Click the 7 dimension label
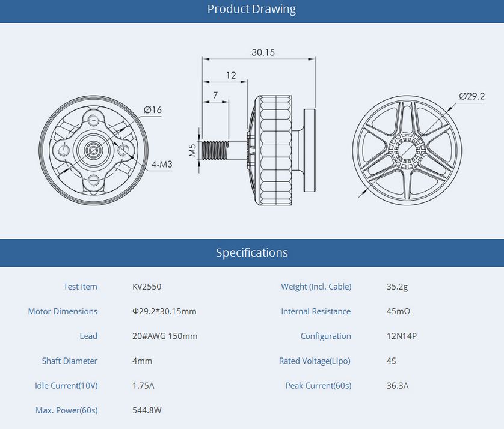The height and width of the screenshot is (429, 504). [x=215, y=95]
